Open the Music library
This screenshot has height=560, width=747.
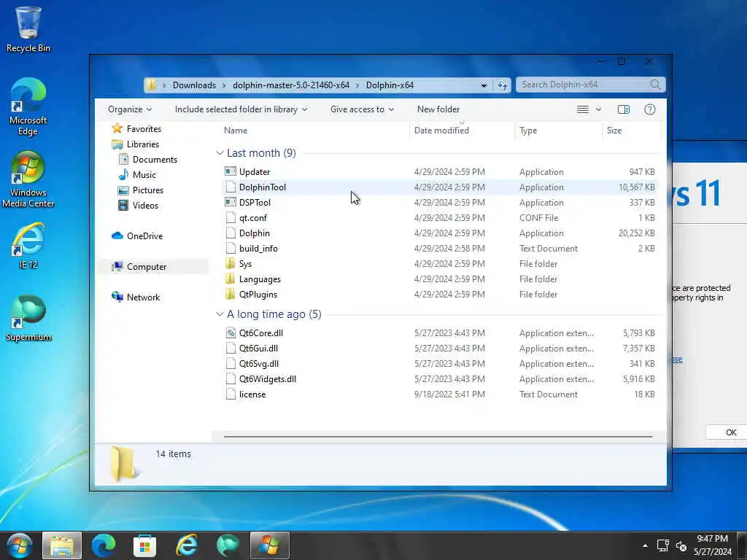click(x=136, y=175)
